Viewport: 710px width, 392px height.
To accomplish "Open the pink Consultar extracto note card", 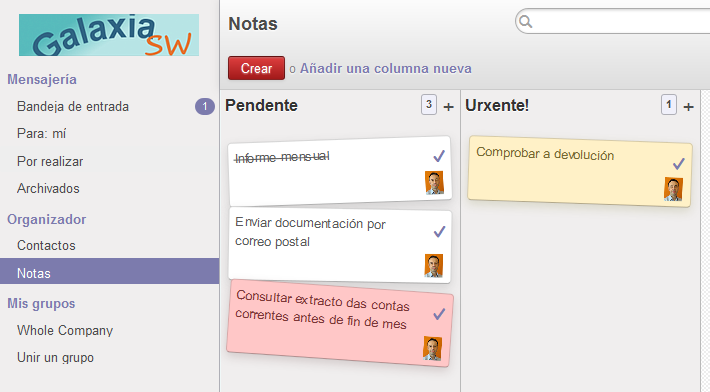I will click(340, 323).
